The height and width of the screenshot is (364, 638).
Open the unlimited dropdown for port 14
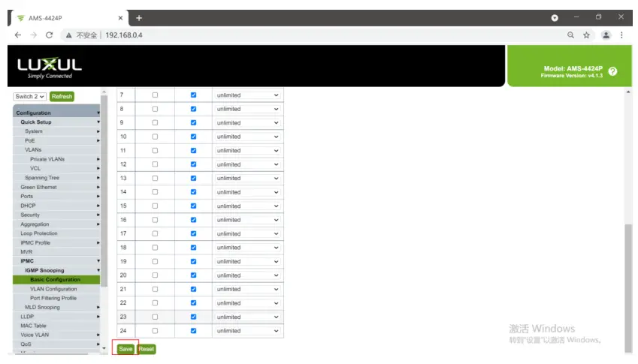(247, 192)
